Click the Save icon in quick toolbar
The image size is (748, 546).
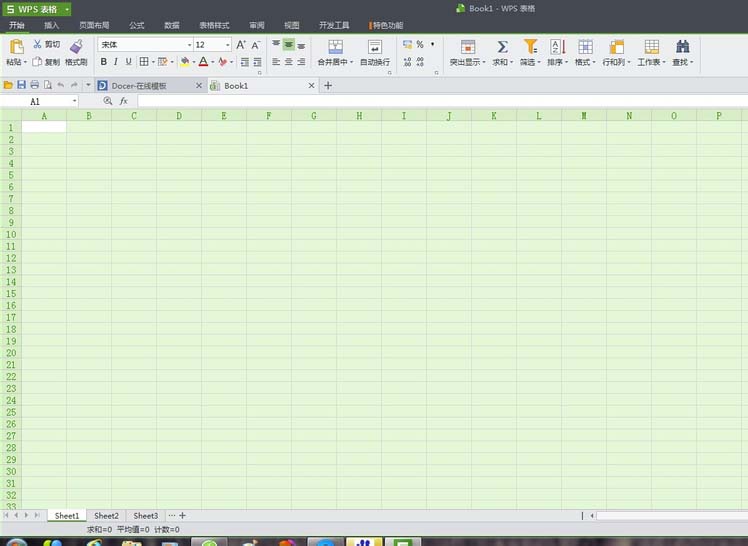21,85
